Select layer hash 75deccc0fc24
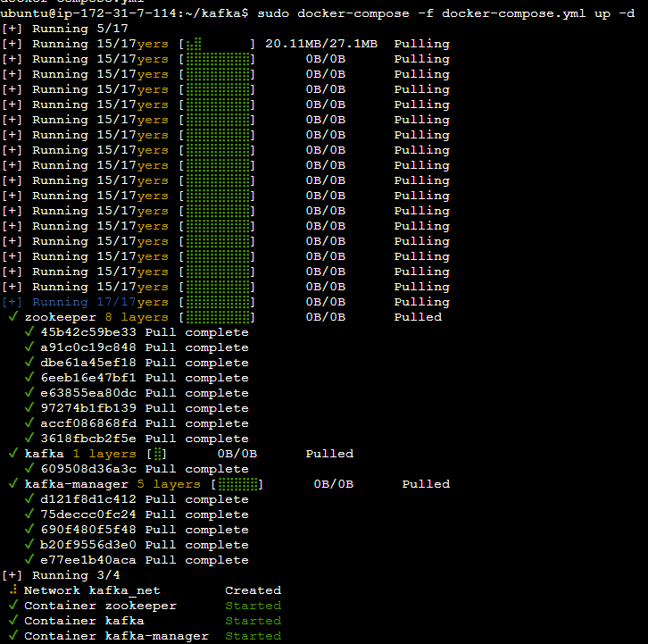The width and height of the screenshot is (648, 644). pyautogui.click(x=88, y=514)
